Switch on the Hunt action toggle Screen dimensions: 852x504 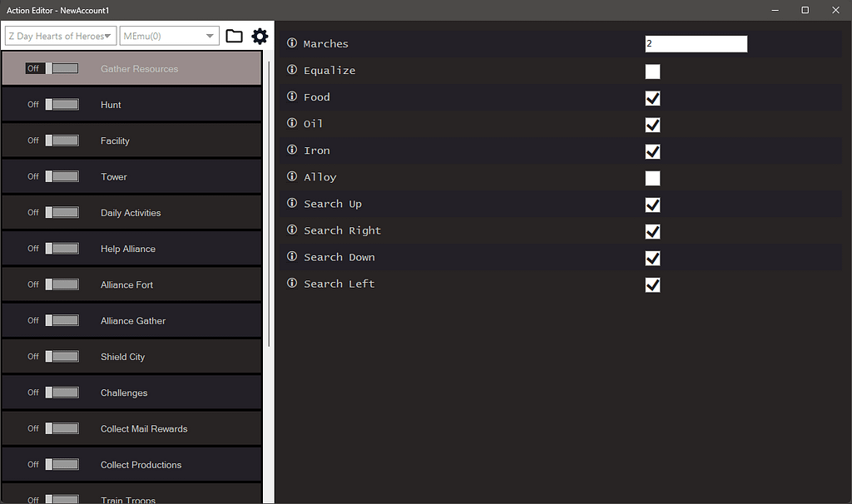pyautogui.click(x=60, y=104)
